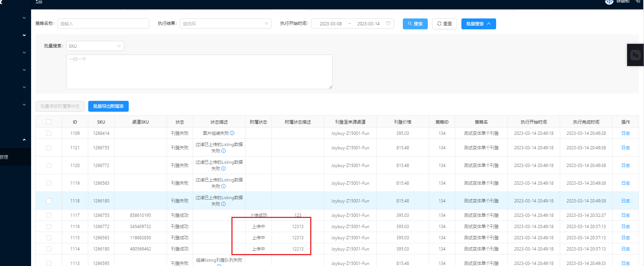View 日志 link for row 1116
The height and width of the screenshot is (266, 644).
coord(626,227)
